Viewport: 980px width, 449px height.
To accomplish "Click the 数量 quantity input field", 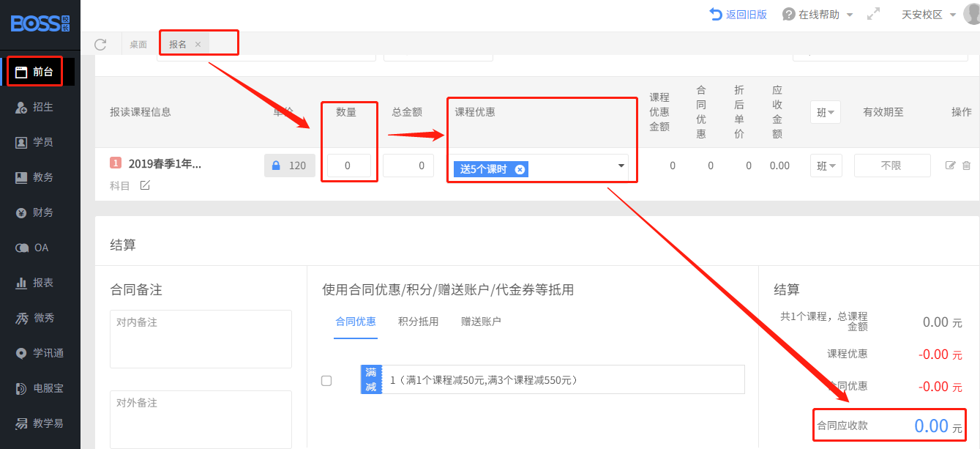I will coord(348,166).
